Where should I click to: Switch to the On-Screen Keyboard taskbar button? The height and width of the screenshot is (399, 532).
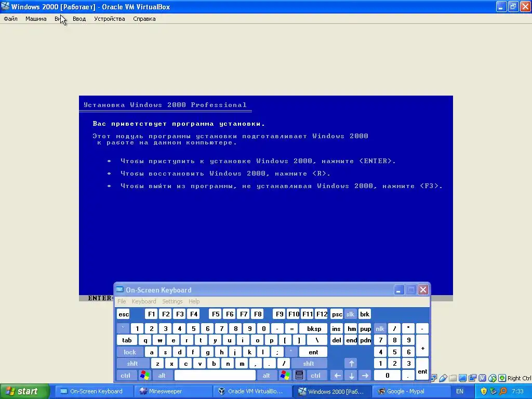pyautogui.click(x=94, y=391)
